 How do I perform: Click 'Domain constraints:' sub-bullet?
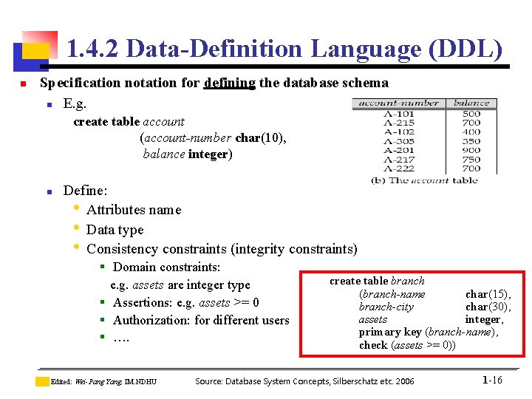[x=166, y=267]
